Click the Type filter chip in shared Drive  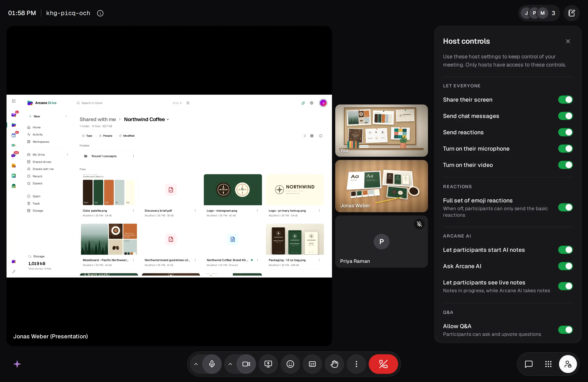pos(87,136)
